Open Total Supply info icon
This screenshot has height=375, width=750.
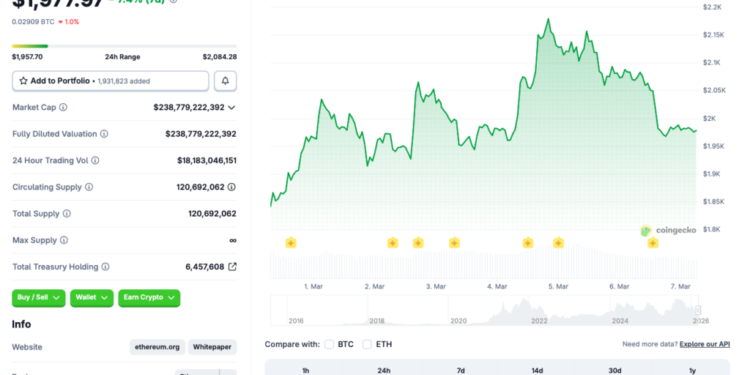(x=67, y=213)
